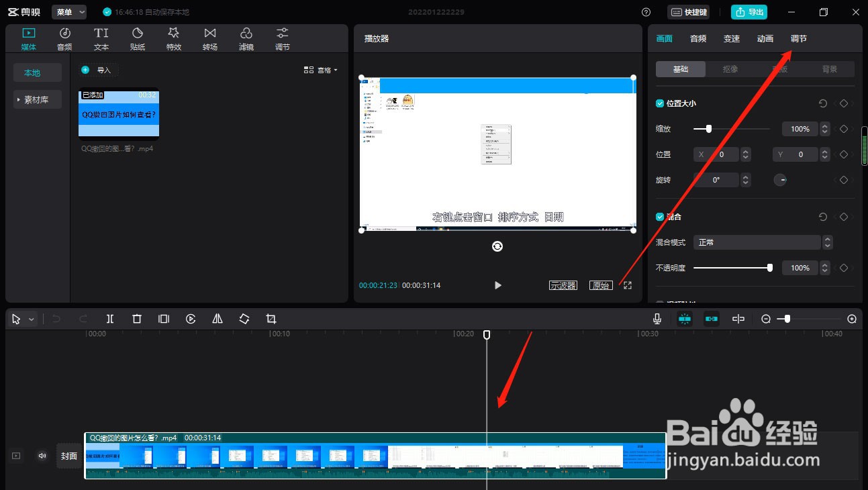The height and width of the screenshot is (490, 868).
Task: Open the 转场 transitions icon
Action: (x=210, y=38)
